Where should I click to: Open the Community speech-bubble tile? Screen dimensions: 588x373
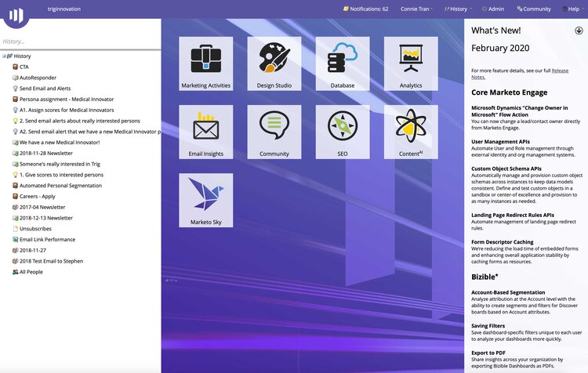click(274, 132)
